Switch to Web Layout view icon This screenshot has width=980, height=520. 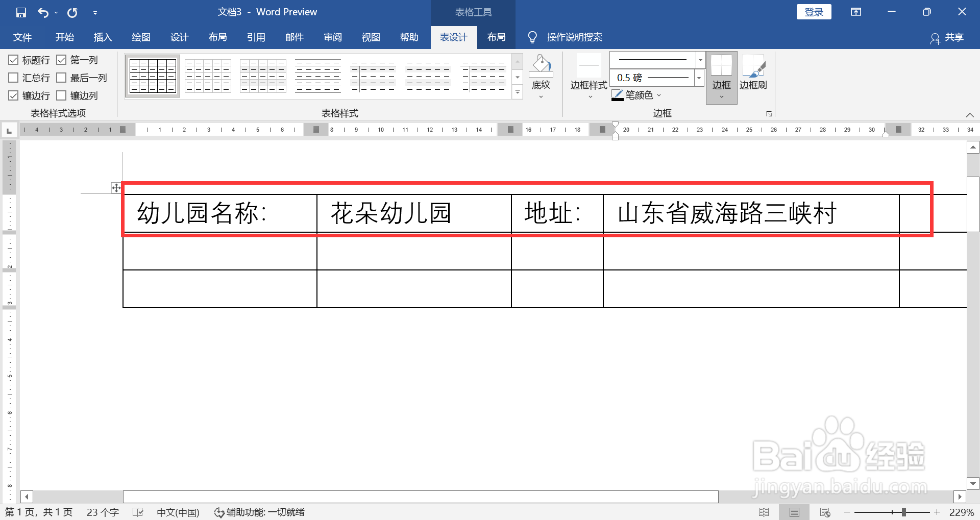pyautogui.click(x=825, y=512)
